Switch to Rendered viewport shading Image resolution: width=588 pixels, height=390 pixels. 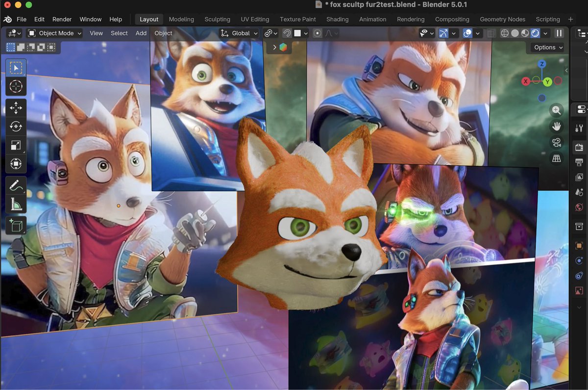pyautogui.click(x=535, y=33)
